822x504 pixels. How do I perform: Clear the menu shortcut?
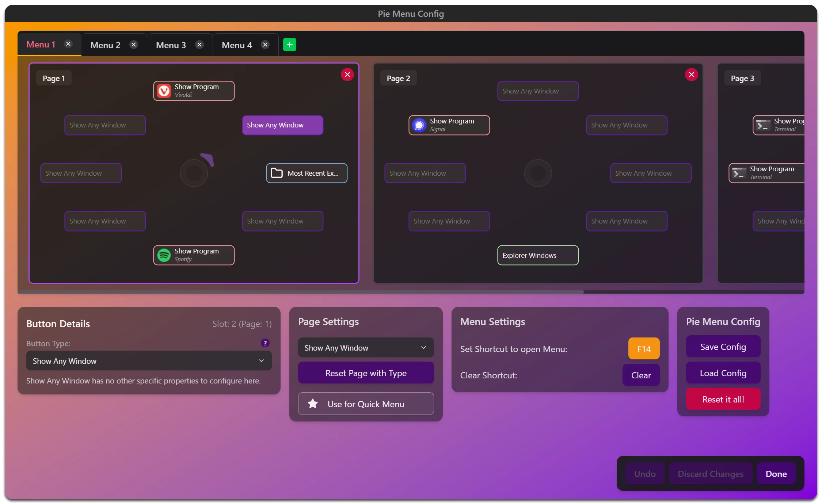pyautogui.click(x=641, y=375)
